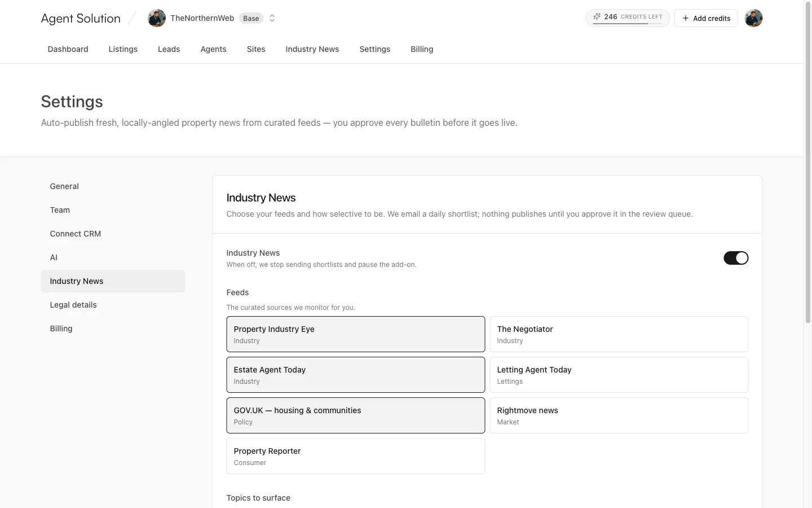
Task: Open the Sites tab
Action: [256, 49]
